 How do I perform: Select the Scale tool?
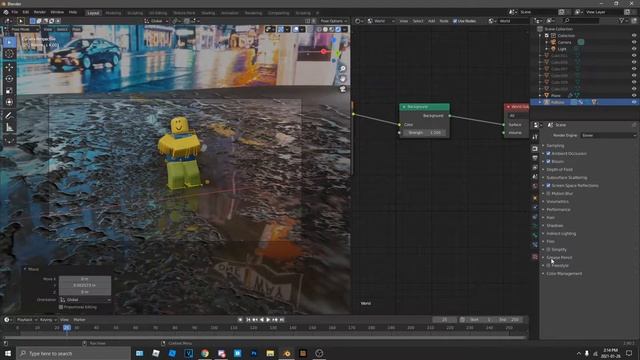tap(9, 91)
